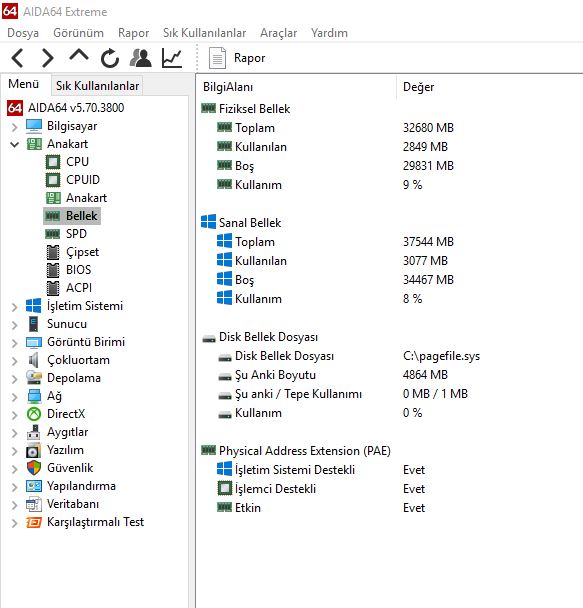Go up one level using the up arrow icon
Viewport: 583px width, 608px height.
pos(79,56)
